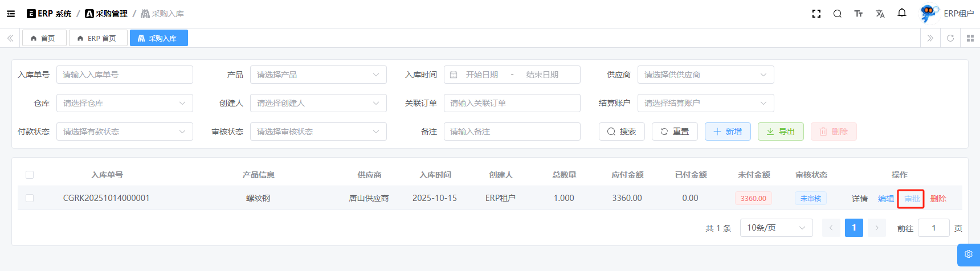This screenshot has height=271, width=980.
Task: Switch to the ERP 首页 tab
Action: (97, 38)
